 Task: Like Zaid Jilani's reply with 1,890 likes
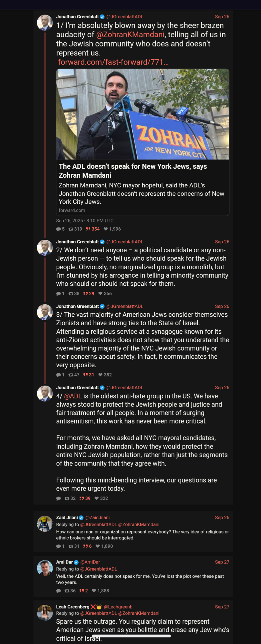98,546
